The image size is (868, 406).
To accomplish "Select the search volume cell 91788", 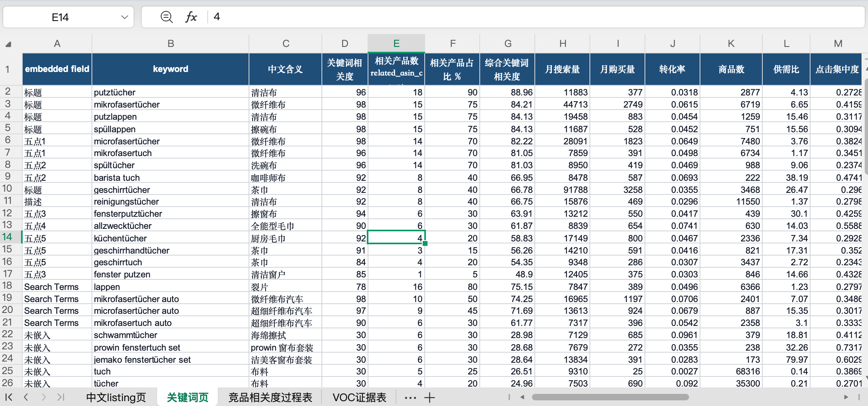I will [562, 190].
